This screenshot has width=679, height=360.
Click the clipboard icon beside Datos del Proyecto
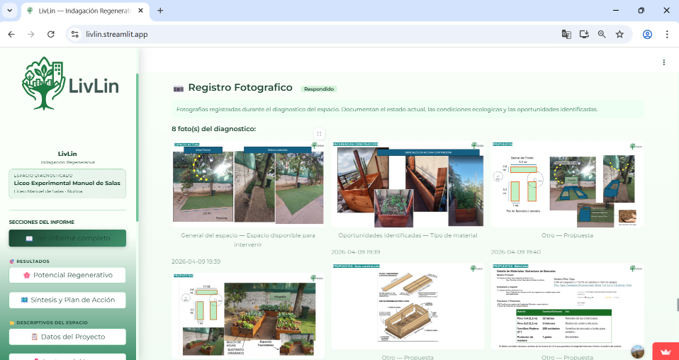coord(35,337)
